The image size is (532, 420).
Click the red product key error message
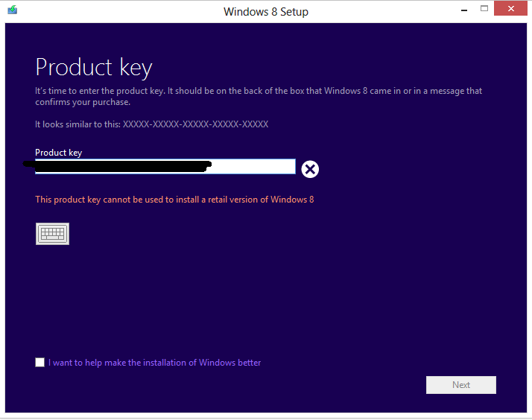pos(174,200)
